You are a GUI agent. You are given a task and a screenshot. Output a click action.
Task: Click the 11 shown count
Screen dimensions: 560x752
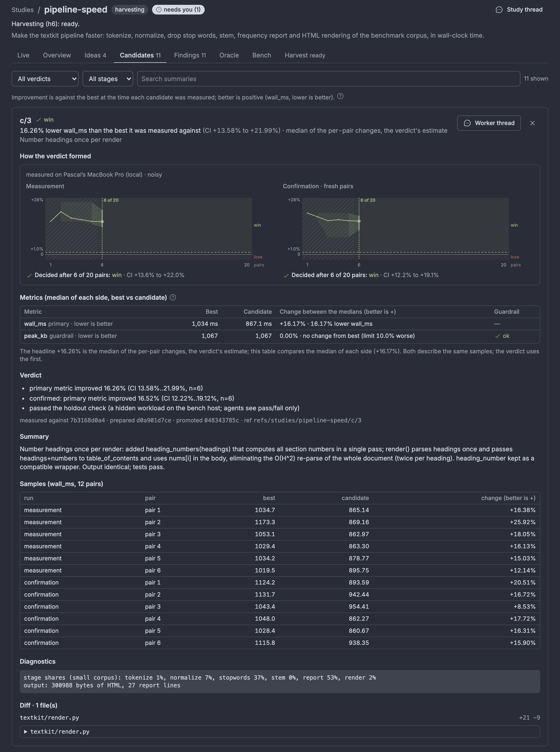point(536,79)
